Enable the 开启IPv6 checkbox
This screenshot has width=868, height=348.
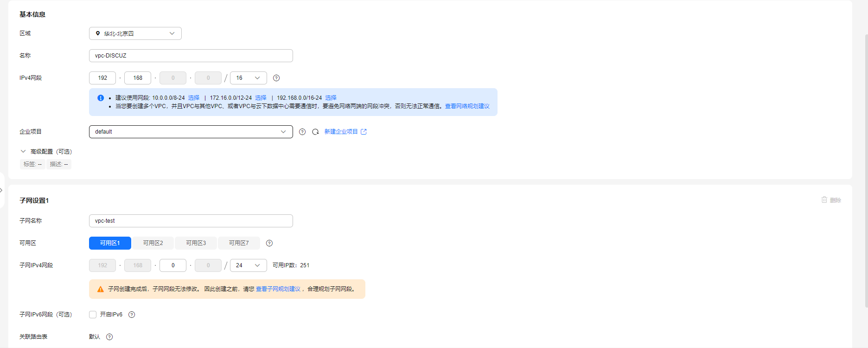click(93, 315)
